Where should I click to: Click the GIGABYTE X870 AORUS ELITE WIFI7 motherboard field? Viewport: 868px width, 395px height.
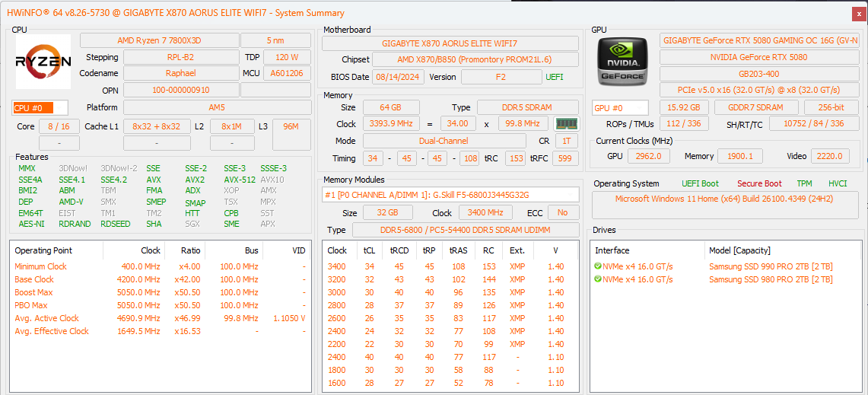[x=450, y=43]
